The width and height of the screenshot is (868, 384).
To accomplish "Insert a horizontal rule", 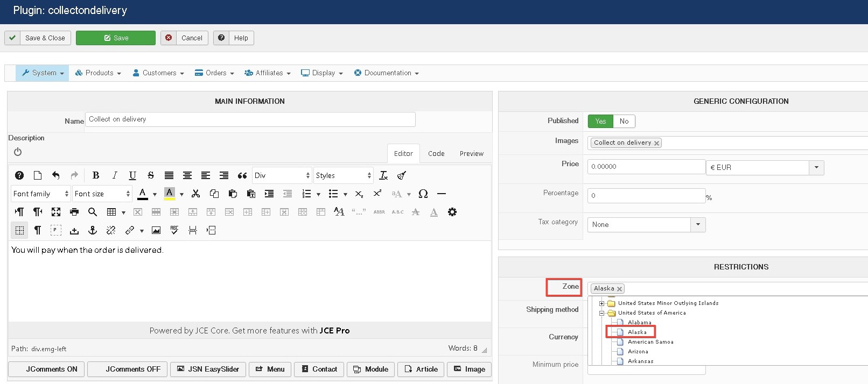I will [442, 194].
